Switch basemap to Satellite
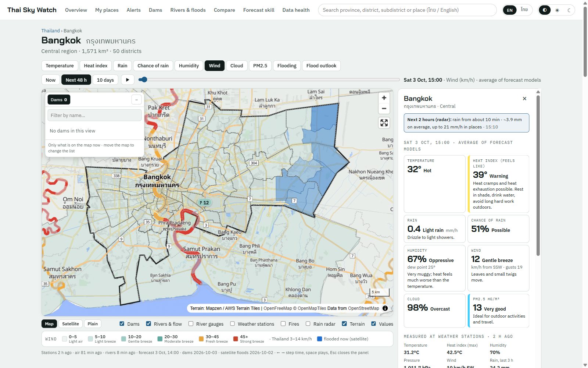The height and width of the screenshot is (368, 588). 71,324
